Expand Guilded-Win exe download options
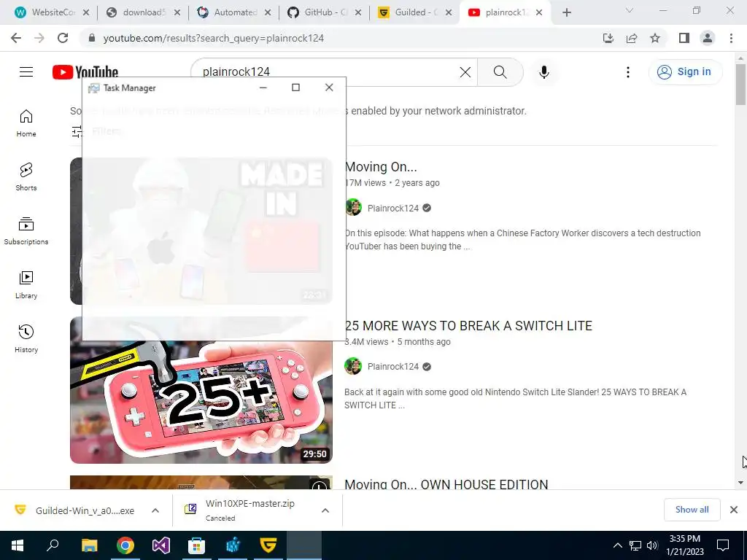747x560 pixels. [x=155, y=510]
